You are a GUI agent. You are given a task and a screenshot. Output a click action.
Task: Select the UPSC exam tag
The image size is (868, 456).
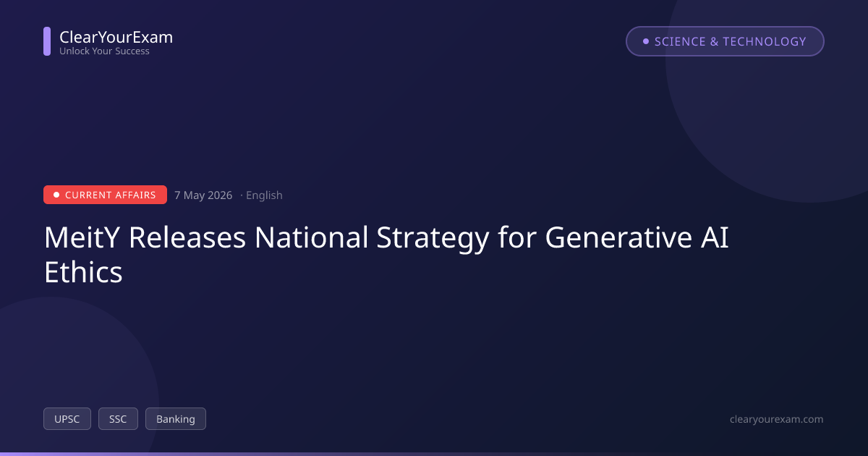pyautogui.click(x=67, y=419)
